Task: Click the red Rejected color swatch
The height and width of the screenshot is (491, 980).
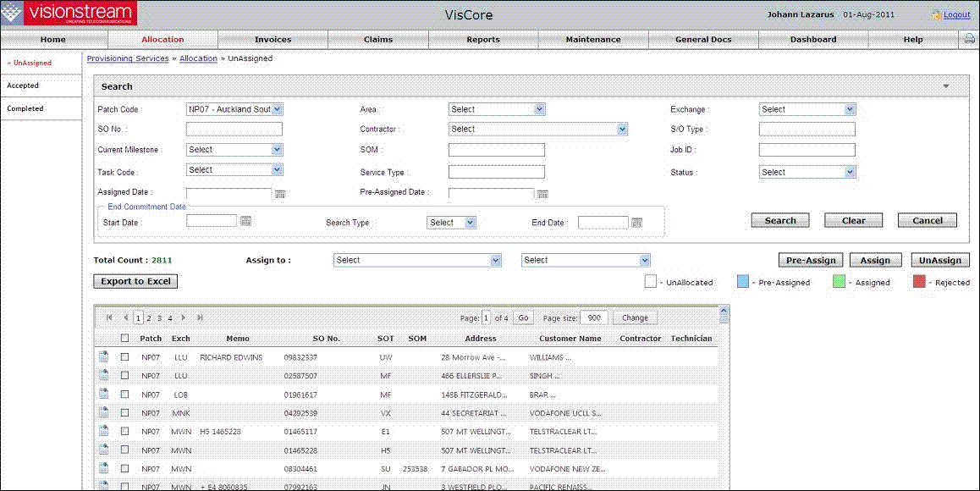Action: (919, 282)
